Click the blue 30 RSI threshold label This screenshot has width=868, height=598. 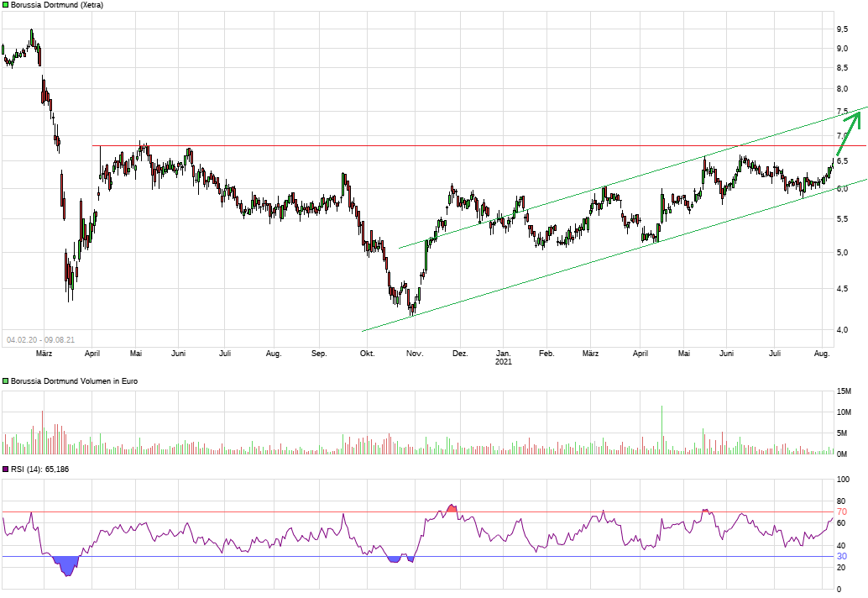(841, 557)
